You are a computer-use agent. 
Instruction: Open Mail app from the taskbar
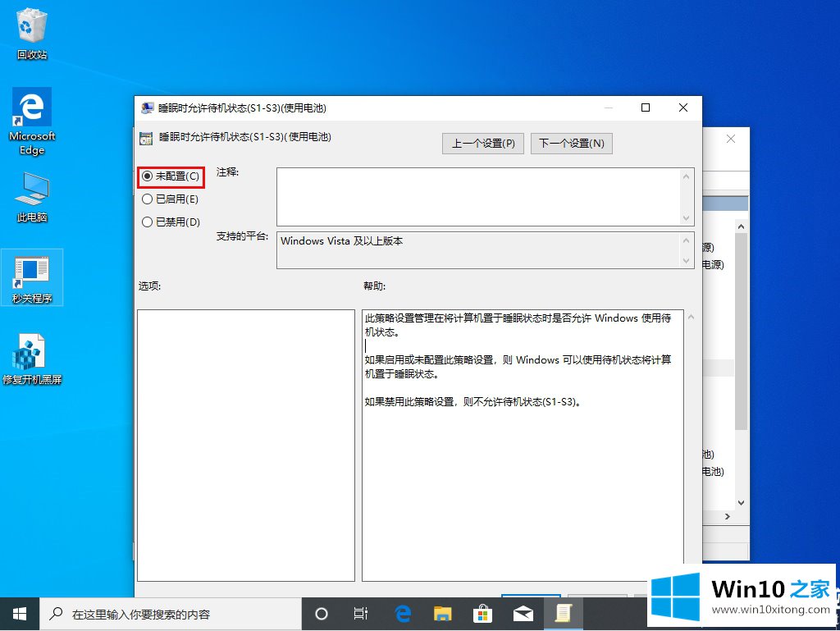click(x=523, y=614)
